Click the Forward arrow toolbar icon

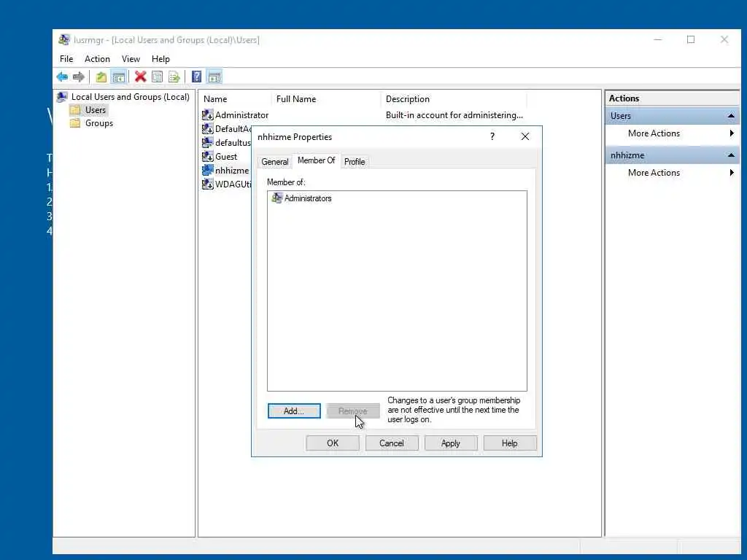pyautogui.click(x=79, y=77)
